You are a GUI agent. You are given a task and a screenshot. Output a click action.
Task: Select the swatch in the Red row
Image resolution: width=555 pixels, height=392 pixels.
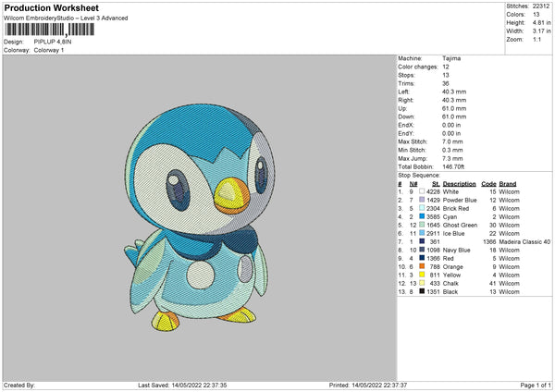[422, 258]
